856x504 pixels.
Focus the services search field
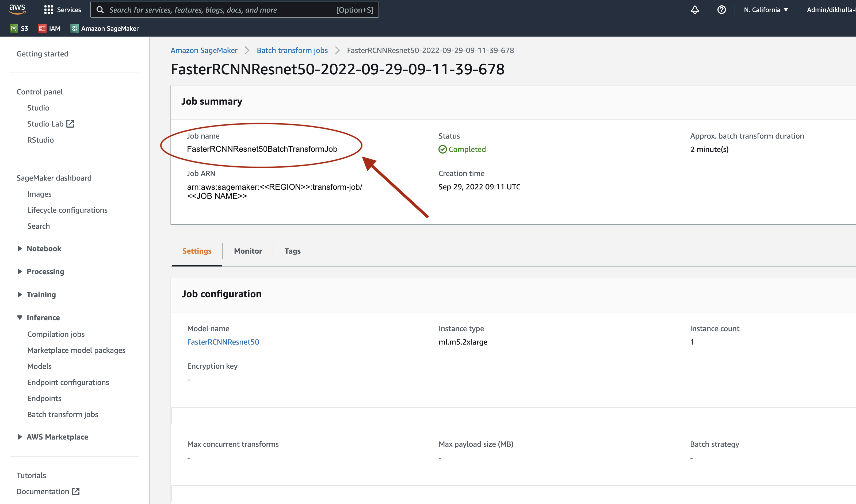(234, 10)
